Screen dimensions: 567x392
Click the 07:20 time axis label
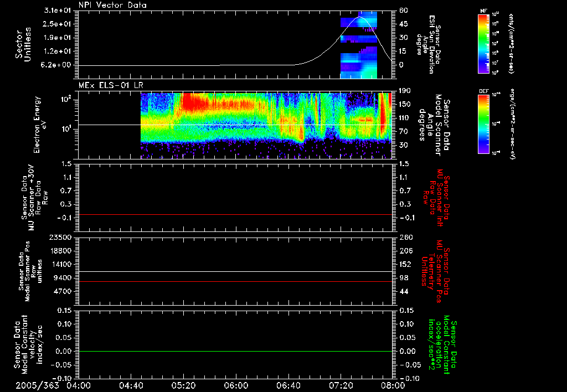(x=341, y=385)
